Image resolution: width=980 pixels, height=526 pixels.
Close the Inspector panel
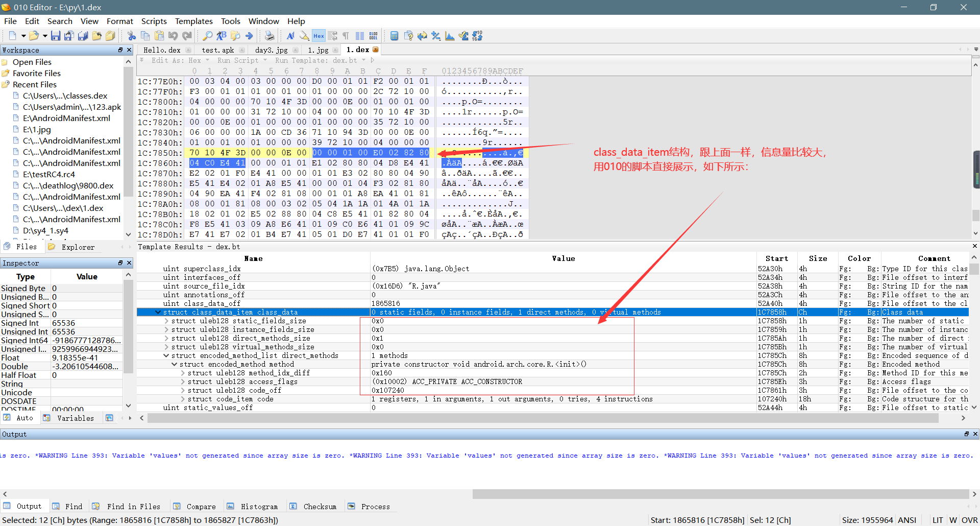point(129,262)
